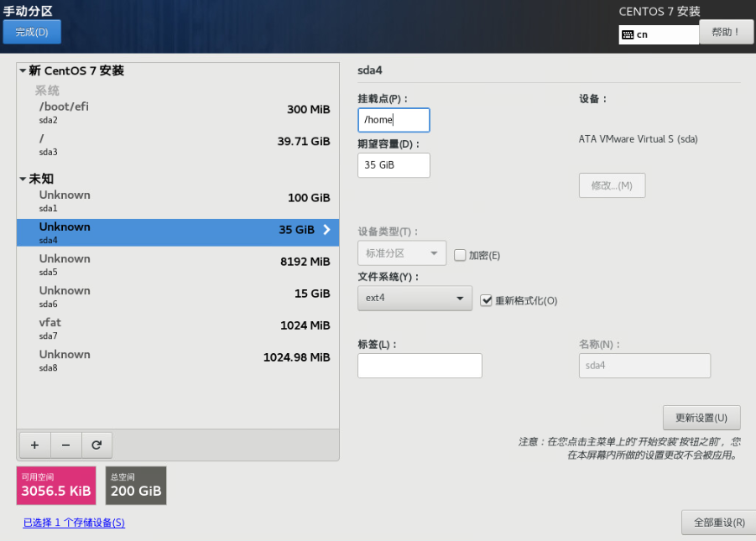Click the 完成(D) done button
This screenshot has width=756, height=541.
pyautogui.click(x=32, y=32)
